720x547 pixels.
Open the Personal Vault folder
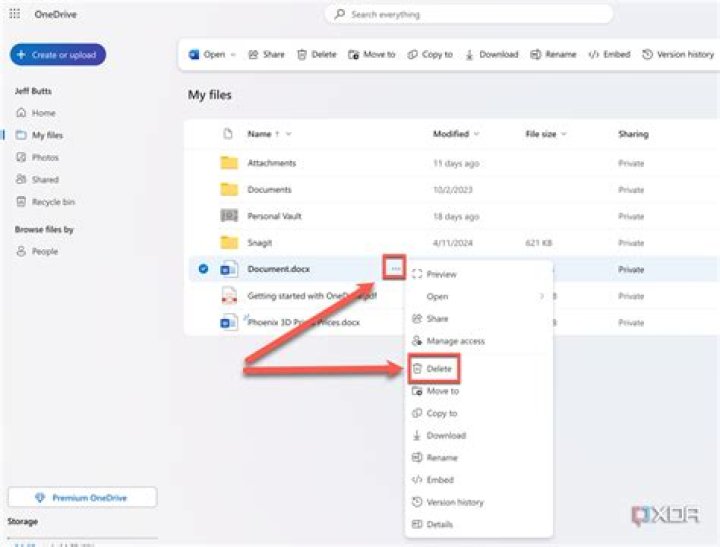pos(274,216)
